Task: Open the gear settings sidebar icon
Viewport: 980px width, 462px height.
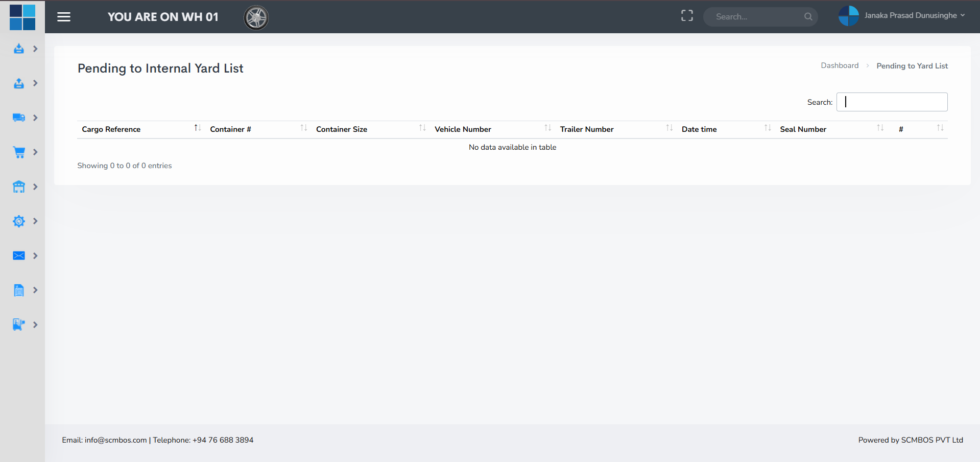Action: 19,221
